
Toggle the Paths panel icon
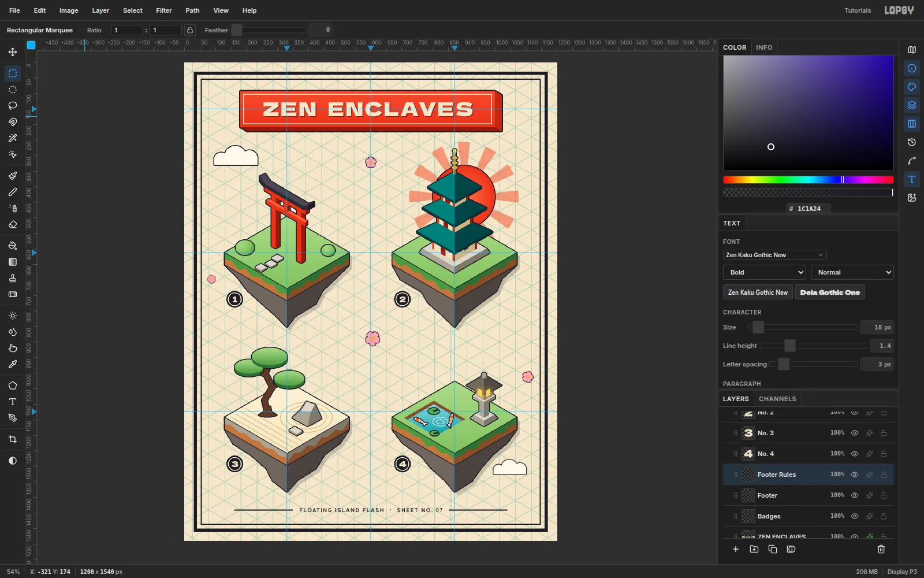(x=912, y=161)
